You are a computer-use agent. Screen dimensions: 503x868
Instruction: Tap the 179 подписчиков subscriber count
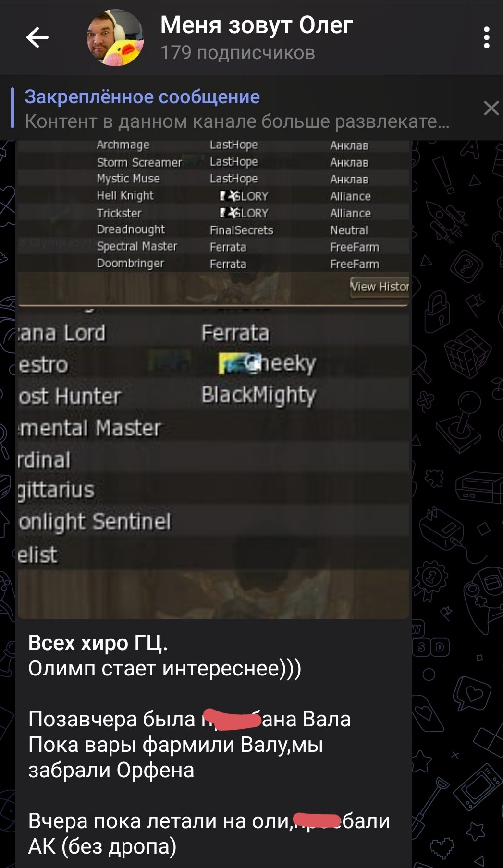coord(238,53)
